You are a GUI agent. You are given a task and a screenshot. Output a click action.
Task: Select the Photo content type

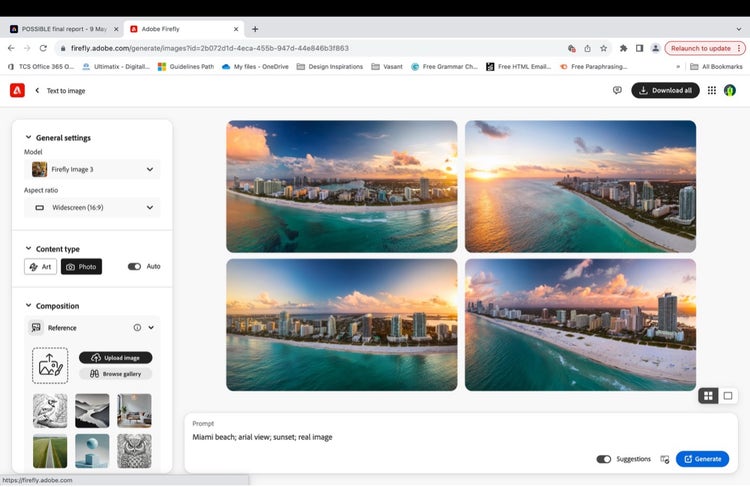pos(81,267)
